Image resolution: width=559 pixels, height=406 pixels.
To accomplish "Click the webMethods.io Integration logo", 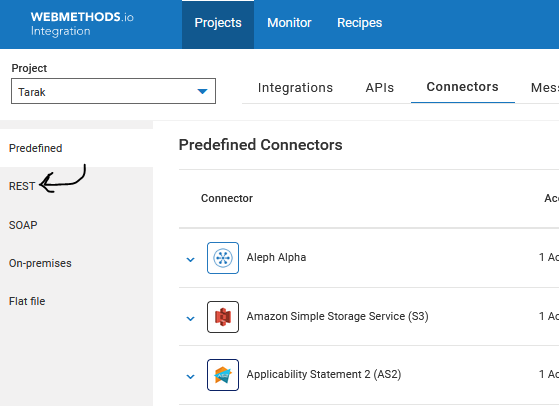I will 82,24.
